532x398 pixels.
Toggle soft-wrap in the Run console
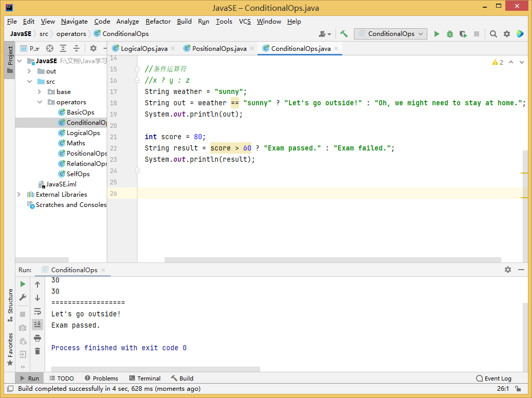point(37,311)
